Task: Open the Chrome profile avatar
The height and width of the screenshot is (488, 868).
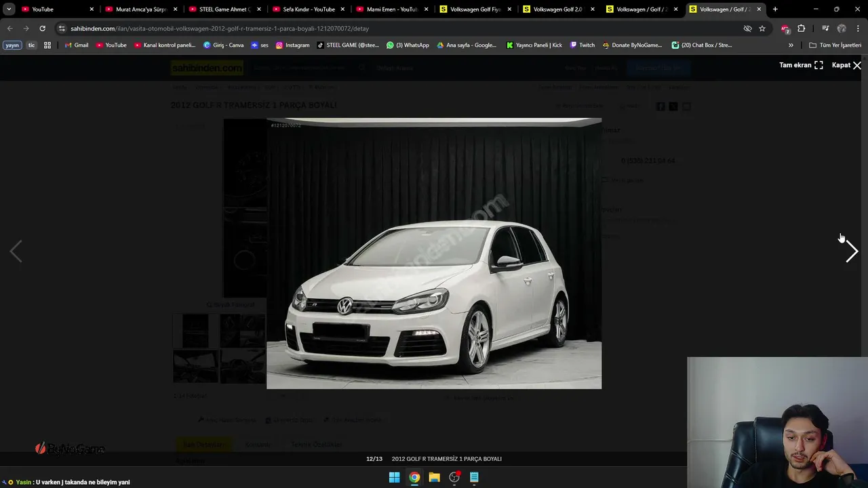Action: (x=842, y=28)
